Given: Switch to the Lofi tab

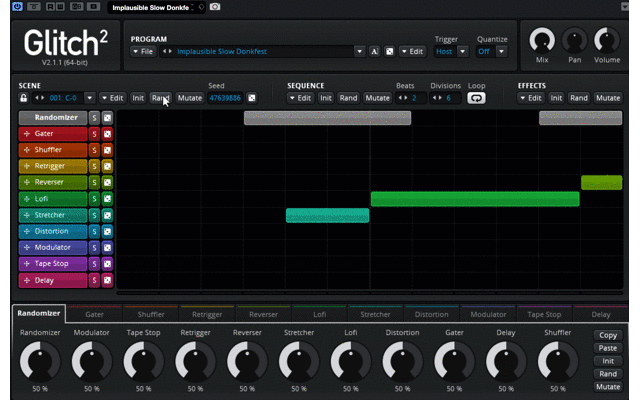Looking at the screenshot, I should click(x=320, y=314).
